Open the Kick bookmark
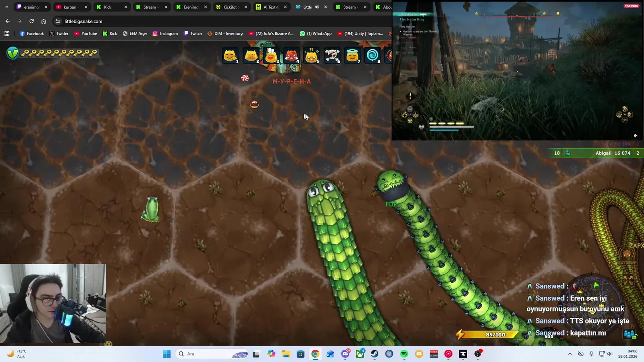 click(109, 34)
